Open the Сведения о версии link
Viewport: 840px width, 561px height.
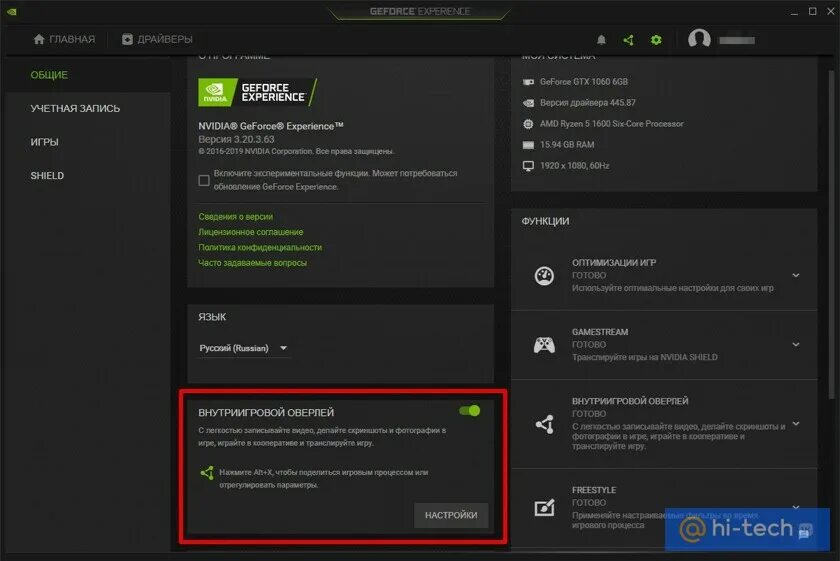click(236, 216)
